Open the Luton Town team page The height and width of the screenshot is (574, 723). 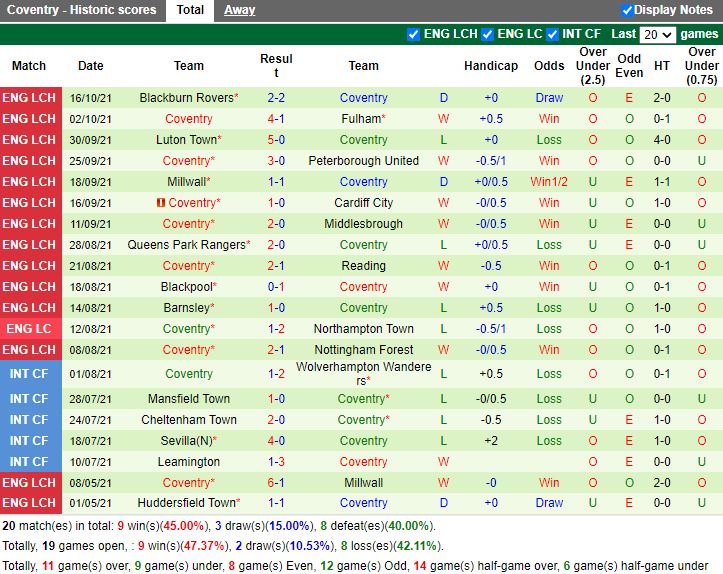click(186, 140)
